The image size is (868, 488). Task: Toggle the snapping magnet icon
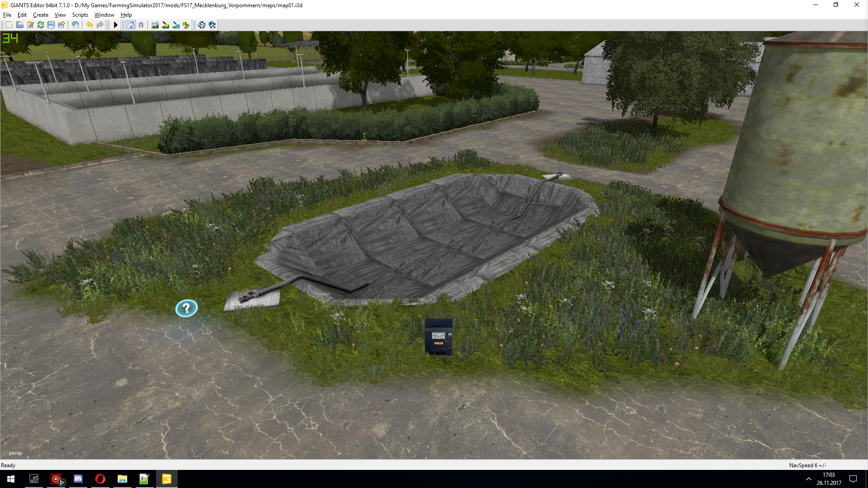click(x=141, y=25)
